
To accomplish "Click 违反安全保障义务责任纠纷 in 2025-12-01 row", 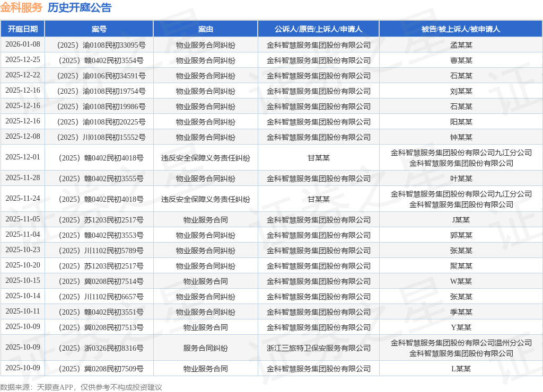I will (205, 158).
